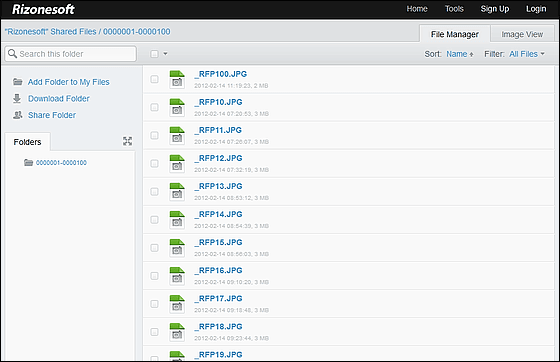The image size is (560, 362).
Task: Check the box for _RFP17.JPG
Action: [154, 304]
